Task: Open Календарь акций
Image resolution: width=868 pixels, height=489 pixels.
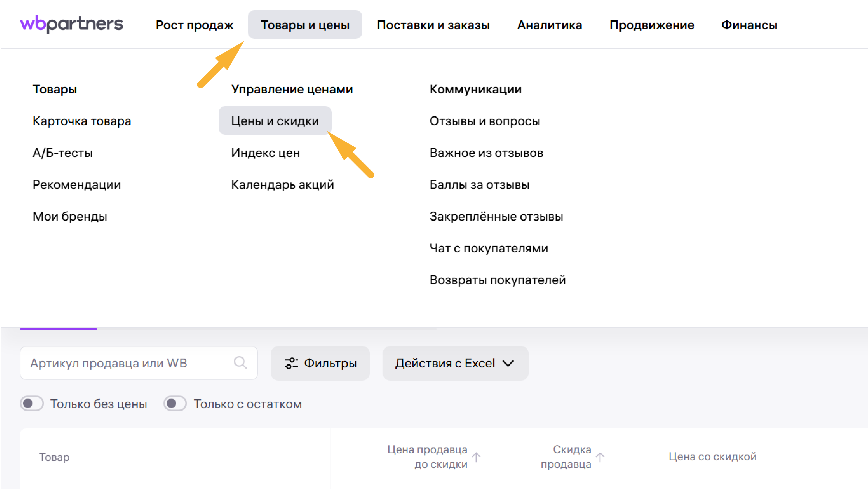Action: [x=283, y=184]
